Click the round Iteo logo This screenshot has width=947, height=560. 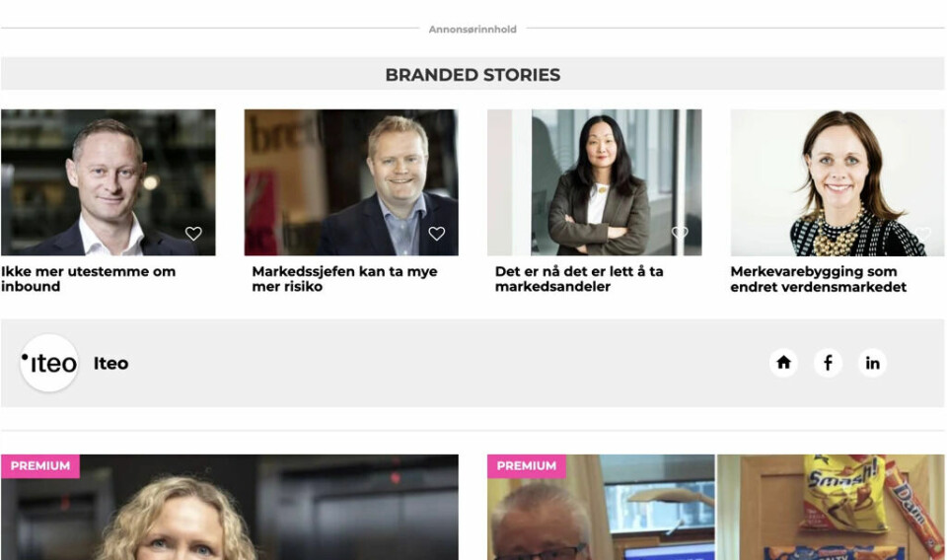[49, 363]
